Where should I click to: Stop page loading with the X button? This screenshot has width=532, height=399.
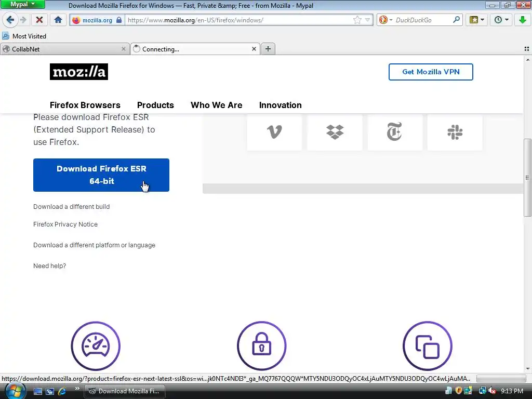pos(39,20)
